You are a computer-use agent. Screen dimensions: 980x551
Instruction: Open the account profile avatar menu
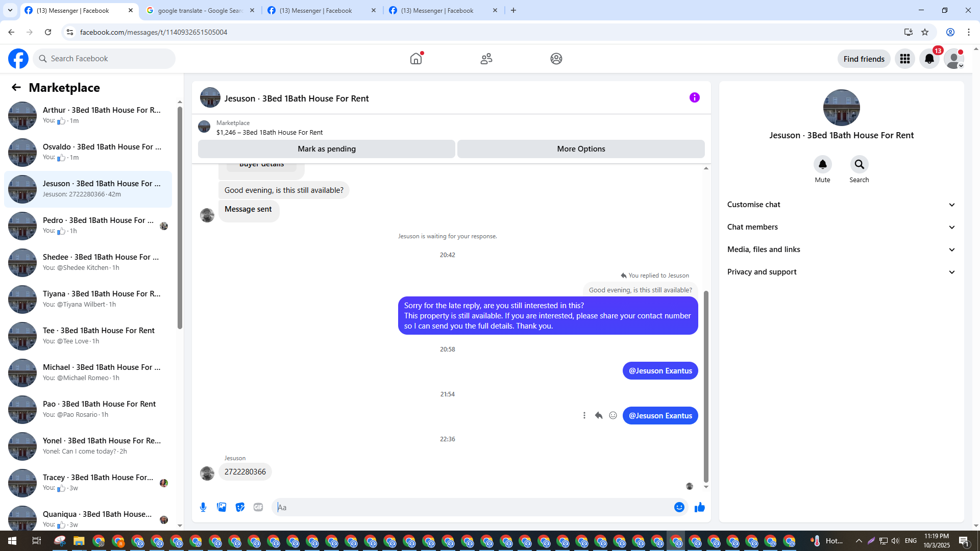[954, 59]
